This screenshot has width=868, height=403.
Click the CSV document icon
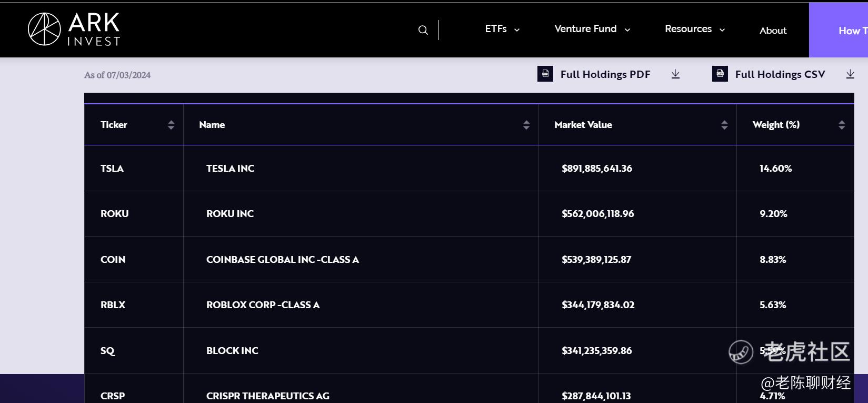(720, 74)
